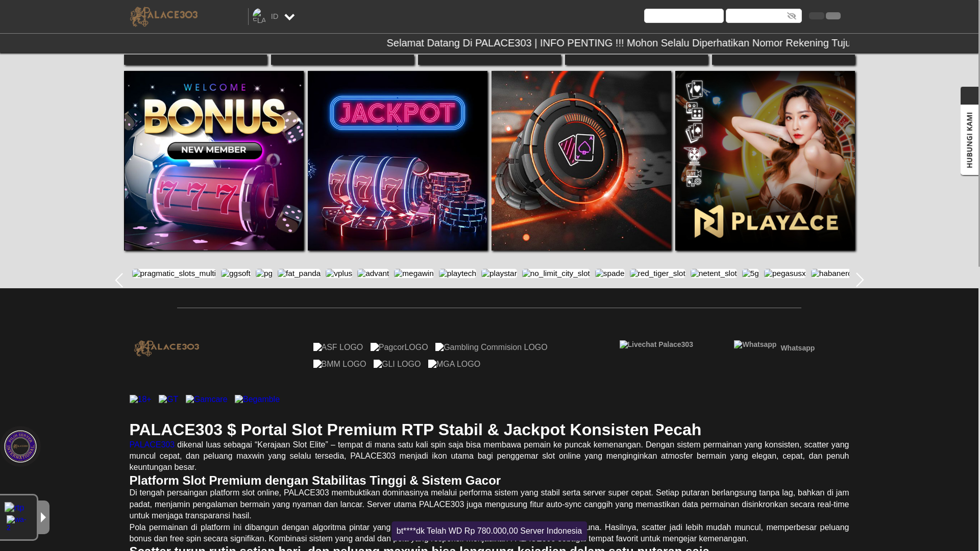
Task: Click the ASF LOGO badge
Action: [338, 347]
